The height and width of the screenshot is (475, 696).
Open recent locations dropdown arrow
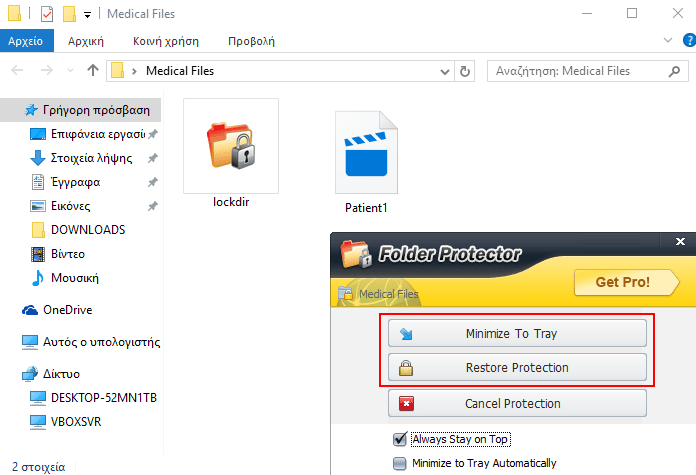pyautogui.click(x=71, y=71)
